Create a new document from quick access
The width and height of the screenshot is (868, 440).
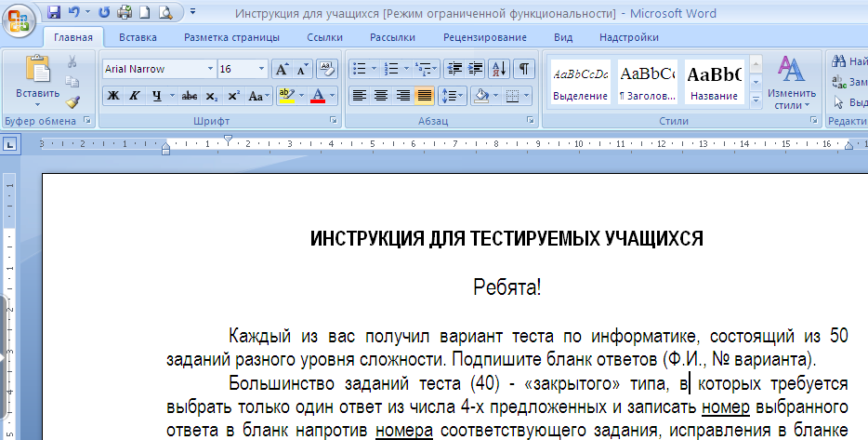tap(144, 12)
